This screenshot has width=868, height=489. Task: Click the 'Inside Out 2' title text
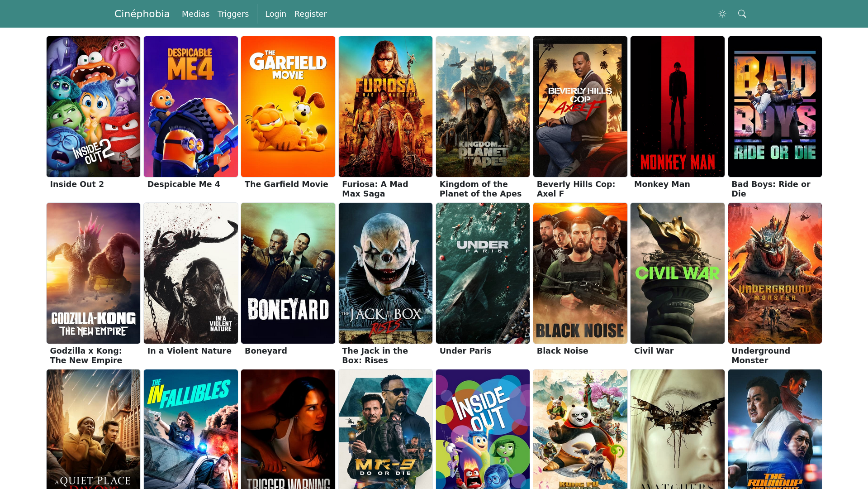77,184
